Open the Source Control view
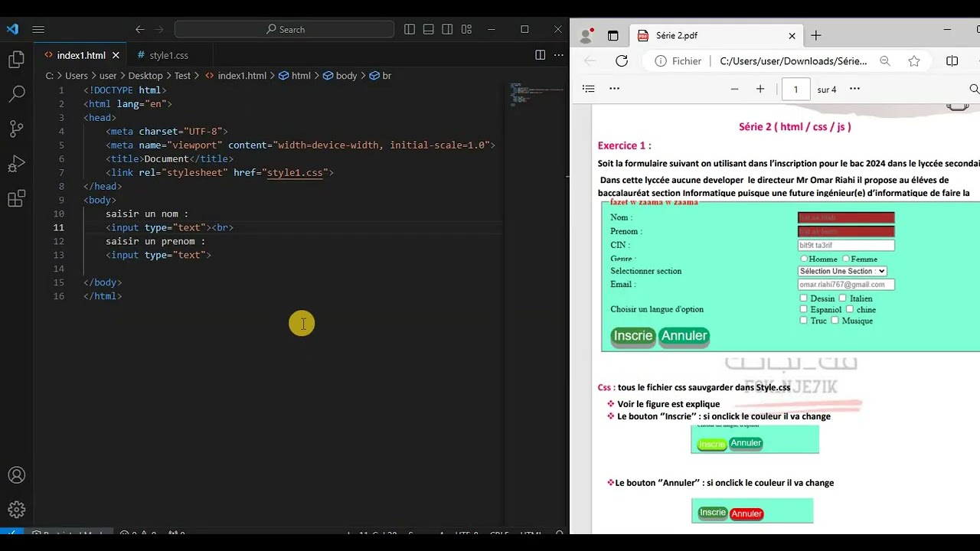980x551 pixels. (x=16, y=129)
